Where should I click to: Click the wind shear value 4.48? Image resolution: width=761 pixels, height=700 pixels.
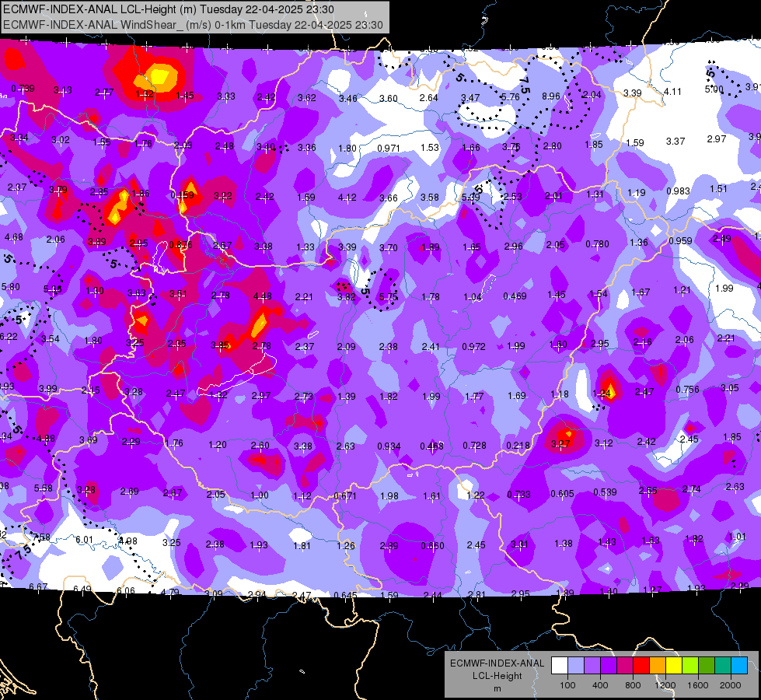[263, 296]
